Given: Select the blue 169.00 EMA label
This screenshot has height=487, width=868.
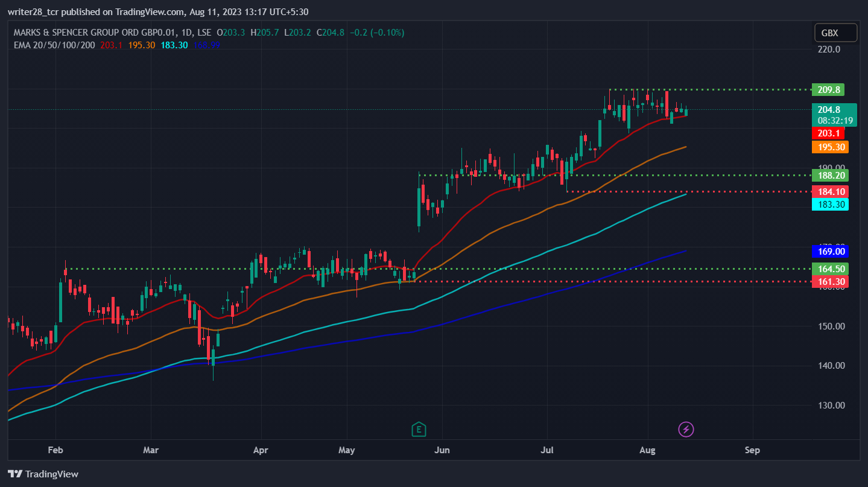Looking at the screenshot, I should pyautogui.click(x=830, y=251).
